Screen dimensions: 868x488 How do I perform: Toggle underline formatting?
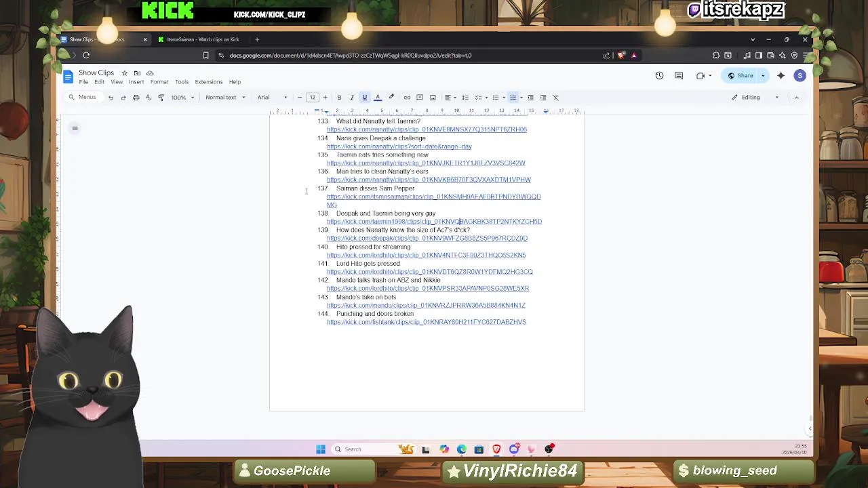364,98
